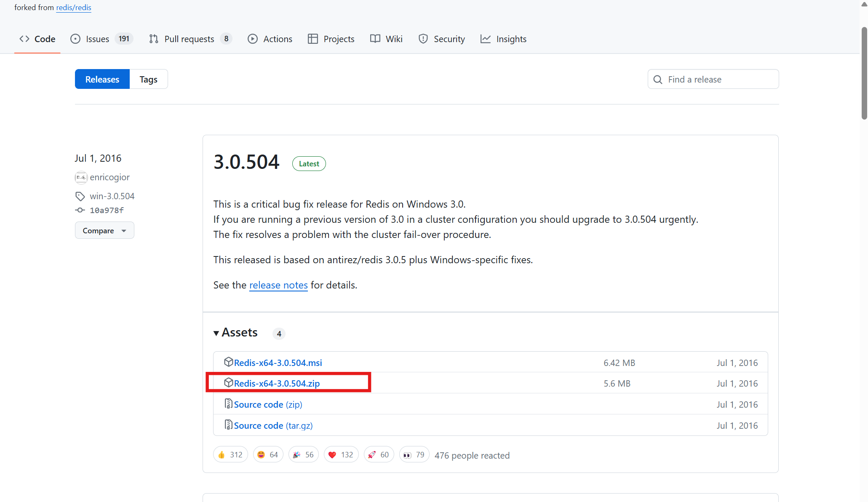Click the 6.42 MB size text
868x502 pixels.
click(x=619, y=363)
